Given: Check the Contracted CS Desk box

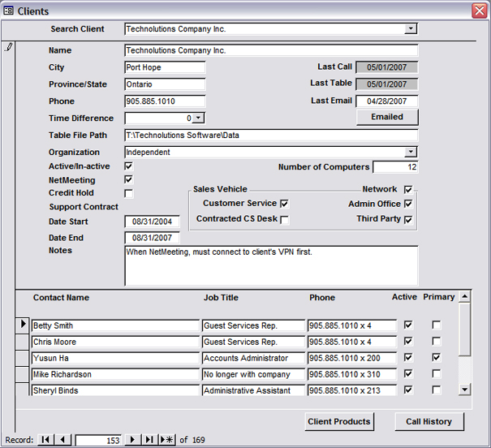Looking at the screenshot, I should coord(284,220).
